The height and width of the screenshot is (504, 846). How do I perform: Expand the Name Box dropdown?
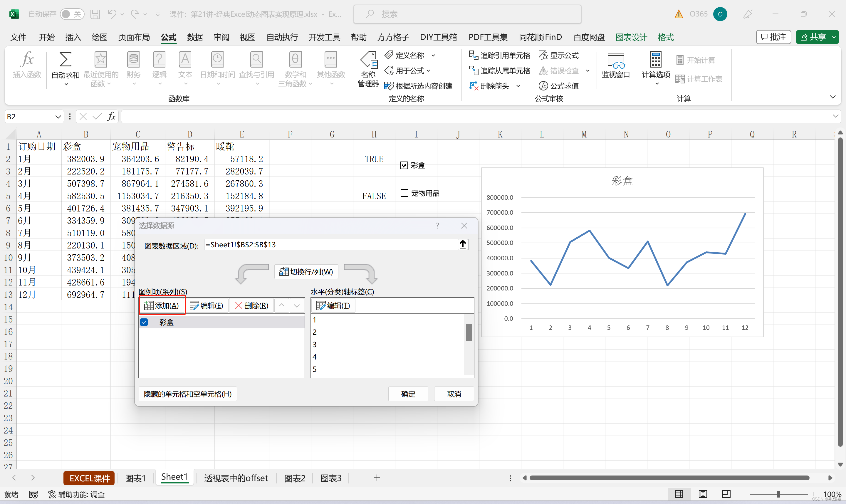(x=58, y=117)
